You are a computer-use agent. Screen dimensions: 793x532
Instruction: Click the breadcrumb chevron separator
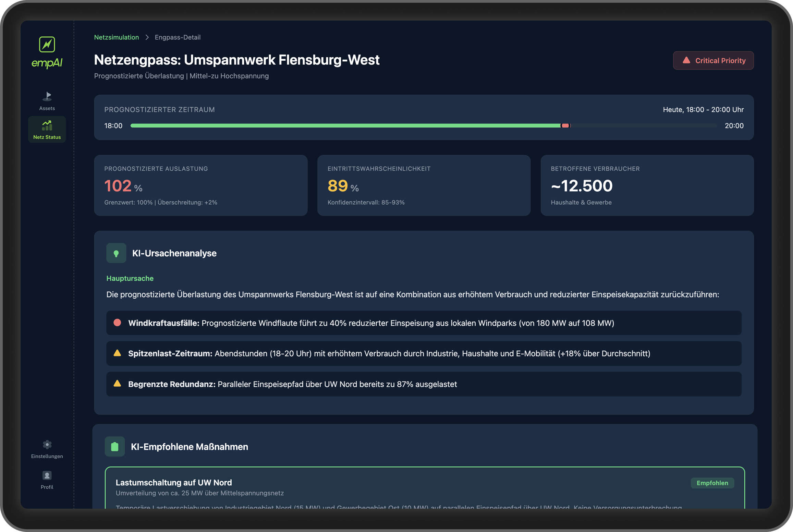[x=147, y=37]
